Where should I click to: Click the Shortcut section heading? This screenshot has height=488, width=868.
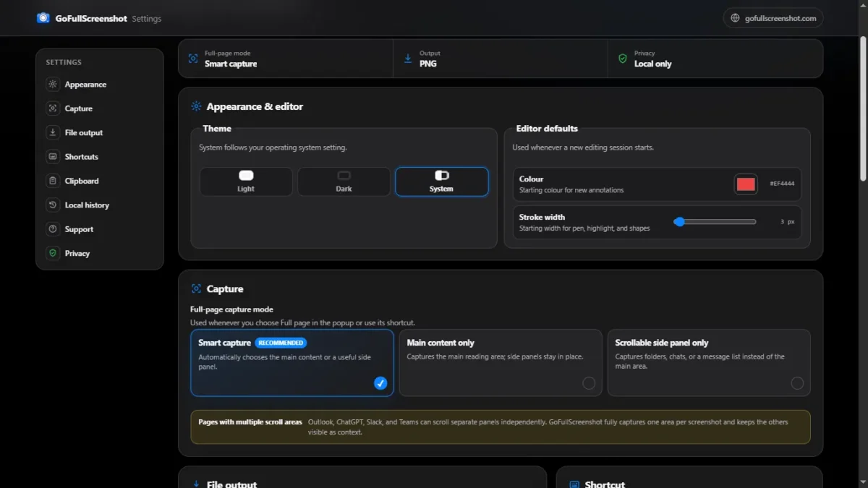[605, 484]
